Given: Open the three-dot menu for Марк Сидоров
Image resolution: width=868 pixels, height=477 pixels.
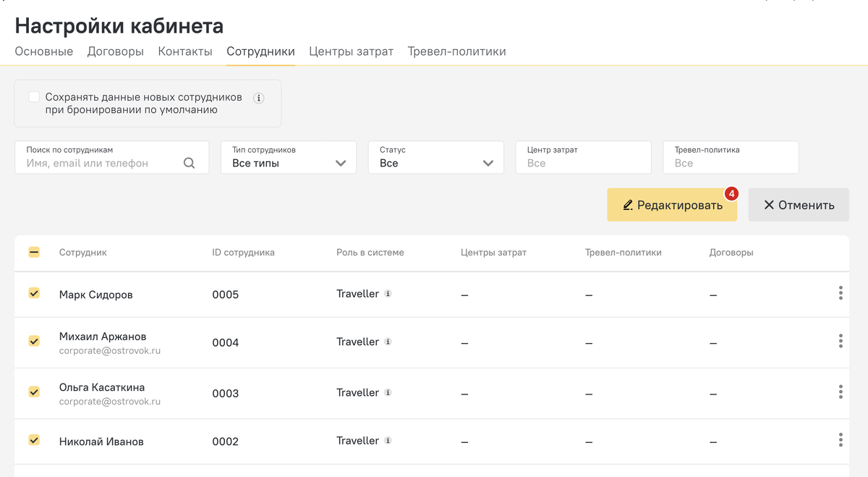Looking at the screenshot, I should tap(841, 293).
